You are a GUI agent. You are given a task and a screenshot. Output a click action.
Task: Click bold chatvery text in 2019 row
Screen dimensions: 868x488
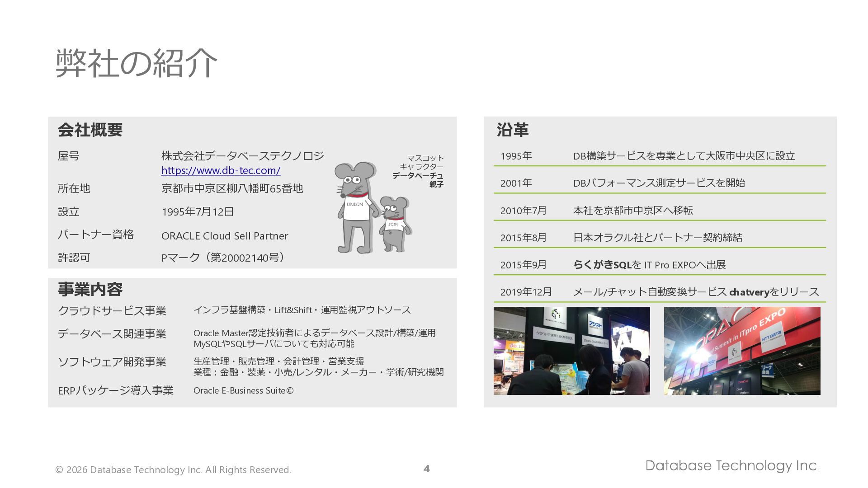749,292
